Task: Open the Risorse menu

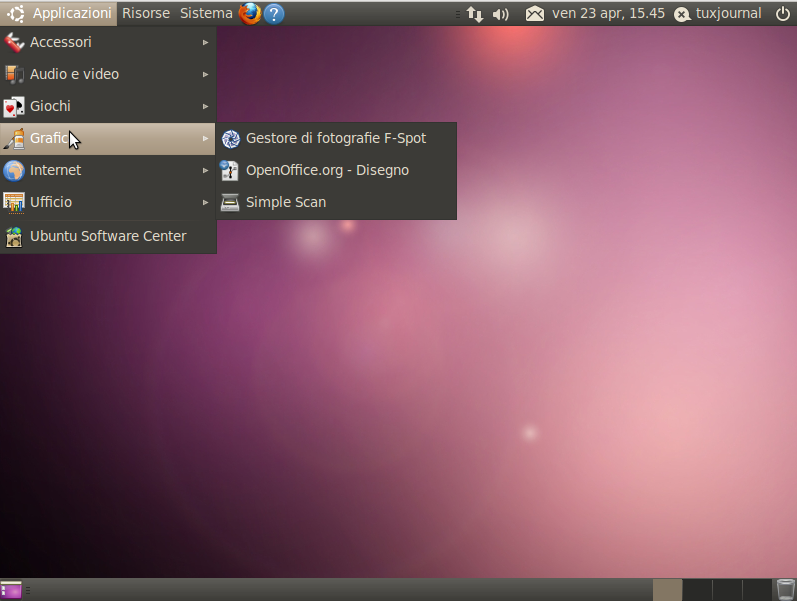Action: (146, 14)
